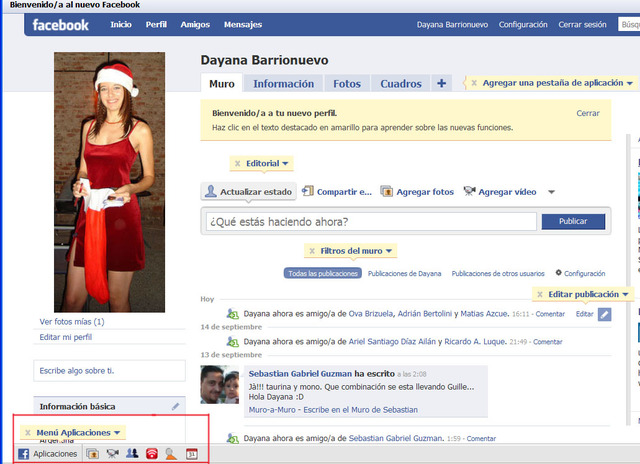Open the Photos app icon in bottom bar

93,453
